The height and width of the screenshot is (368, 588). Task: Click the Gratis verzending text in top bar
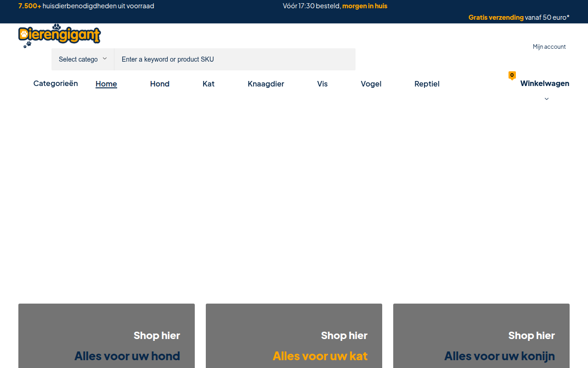(x=496, y=17)
